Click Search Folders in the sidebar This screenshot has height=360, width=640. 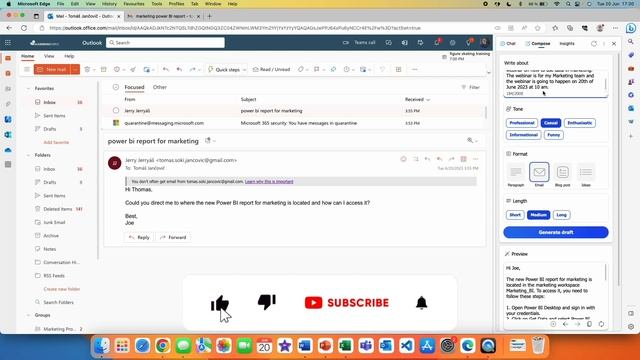click(x=58, y=302)
